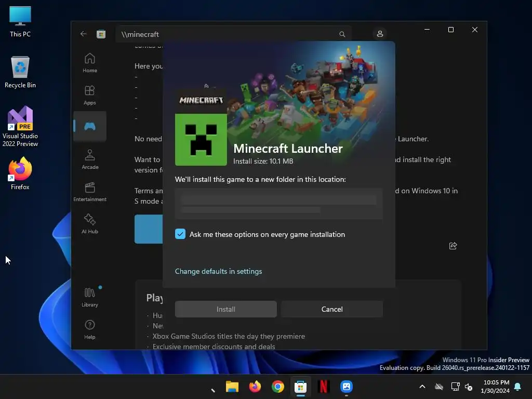Click the share icon on product page

coord(453,246)
